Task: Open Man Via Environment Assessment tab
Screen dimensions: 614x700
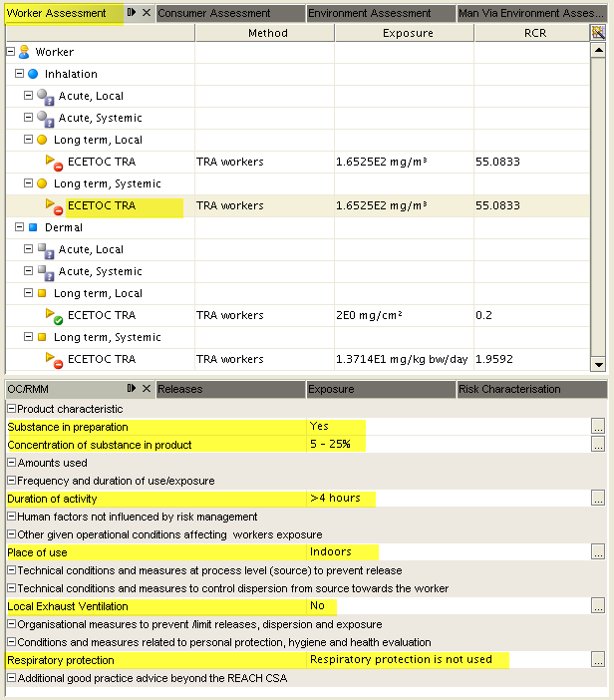Action: [532, 13]
